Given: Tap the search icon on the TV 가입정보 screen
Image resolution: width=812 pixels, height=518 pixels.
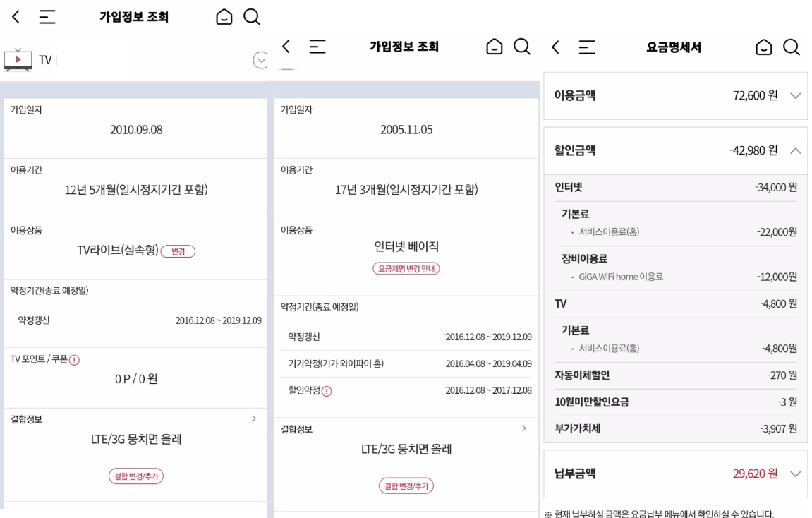Looking at the screenshot, I should click(x=252, y=17).
